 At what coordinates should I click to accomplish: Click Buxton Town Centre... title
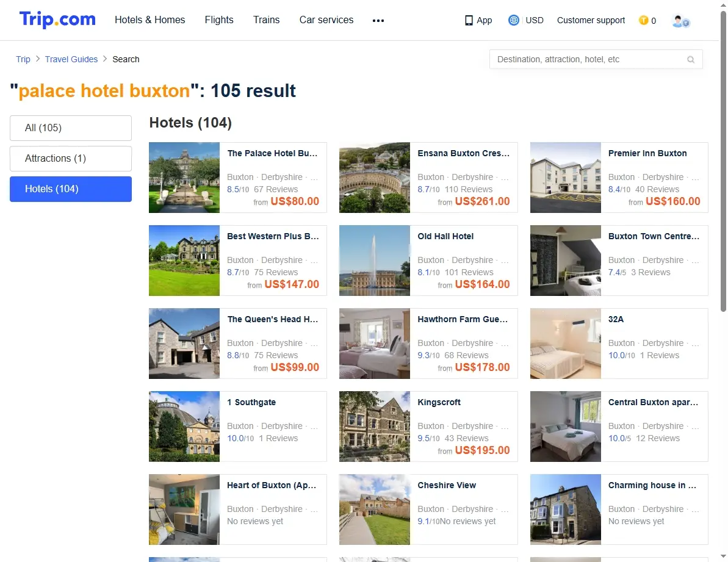click(654, 236)
